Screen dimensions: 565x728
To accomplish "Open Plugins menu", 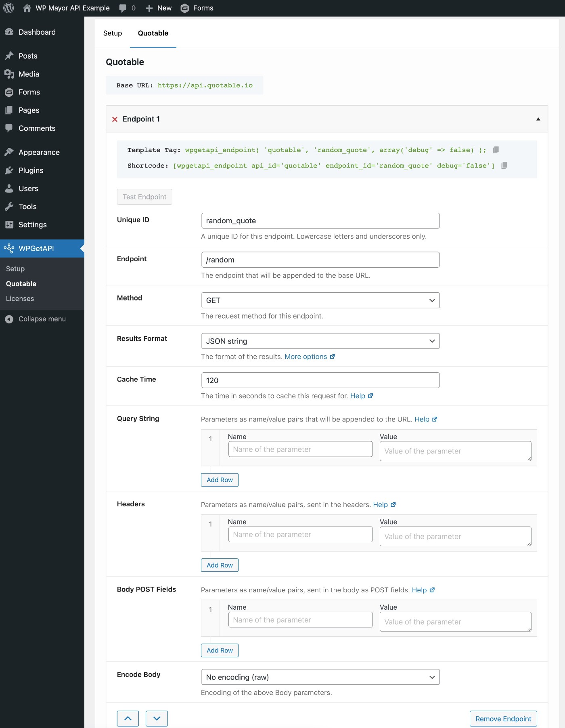I will pyautogui.click(x=42, y=170).
